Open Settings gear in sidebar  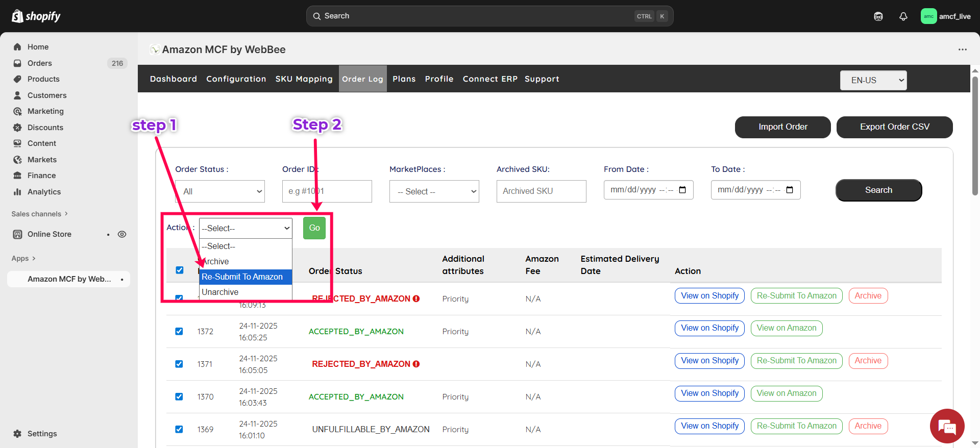[x=17, y=434]
